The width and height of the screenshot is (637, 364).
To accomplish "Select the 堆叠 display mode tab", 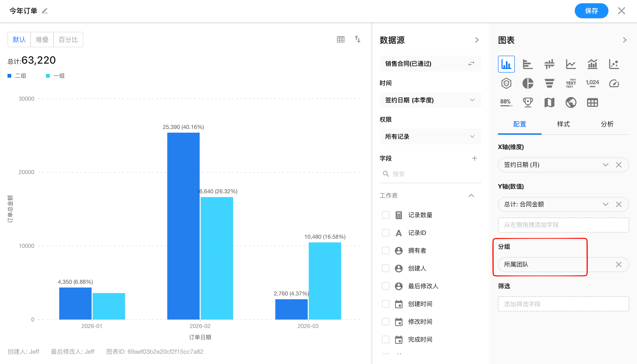I will click(42, 40).
